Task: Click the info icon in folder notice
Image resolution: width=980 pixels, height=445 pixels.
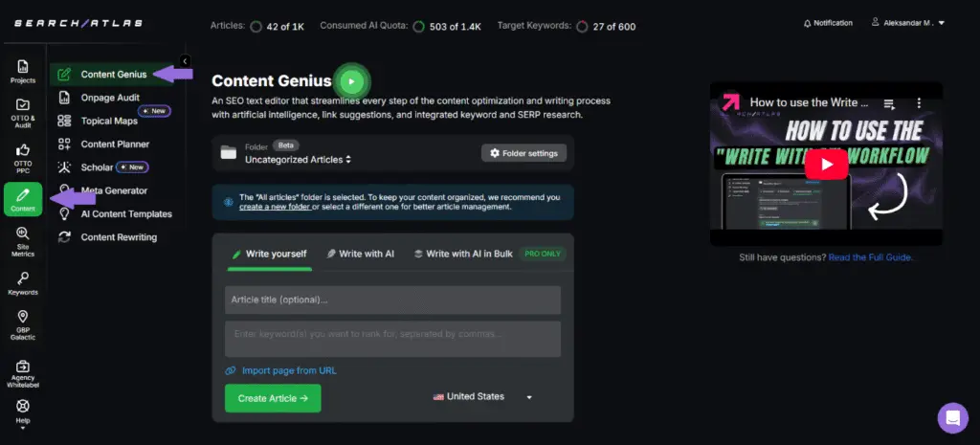Action: 228,202
